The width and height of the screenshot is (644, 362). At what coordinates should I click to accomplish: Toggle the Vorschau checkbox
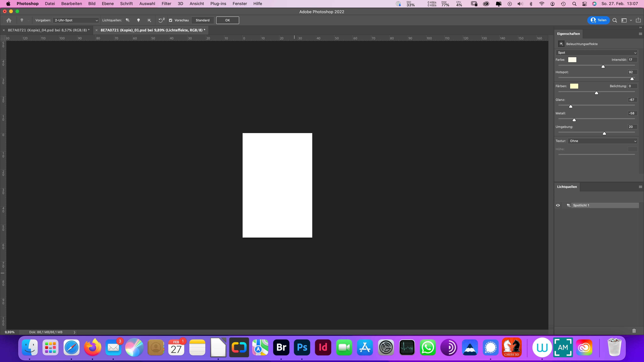[170, 20]
